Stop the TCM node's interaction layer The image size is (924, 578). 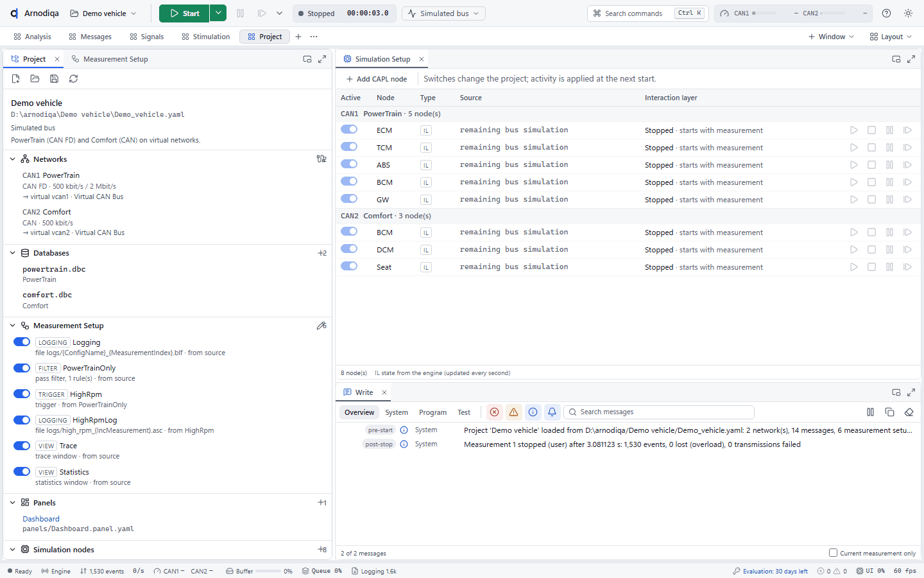coord(872,148)
